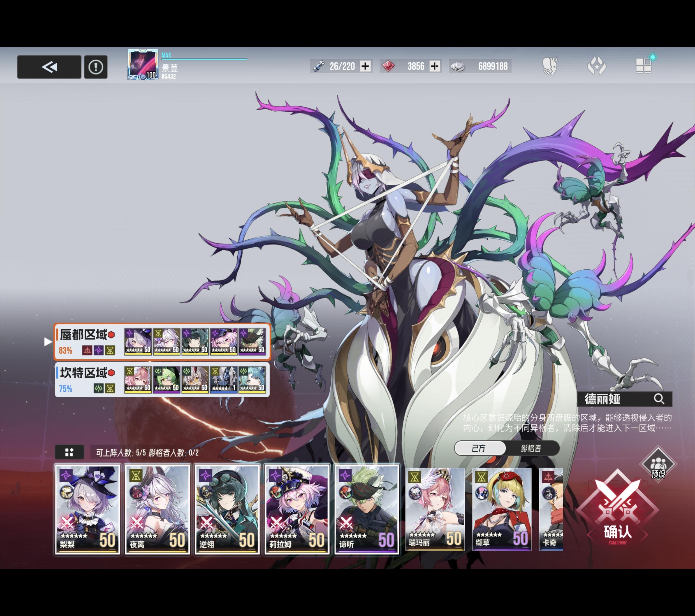Open the grid menu icon at top right

[644, 65]
